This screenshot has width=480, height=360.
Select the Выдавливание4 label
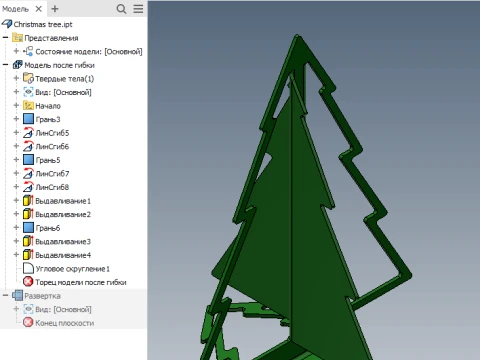tap(63, 255)
